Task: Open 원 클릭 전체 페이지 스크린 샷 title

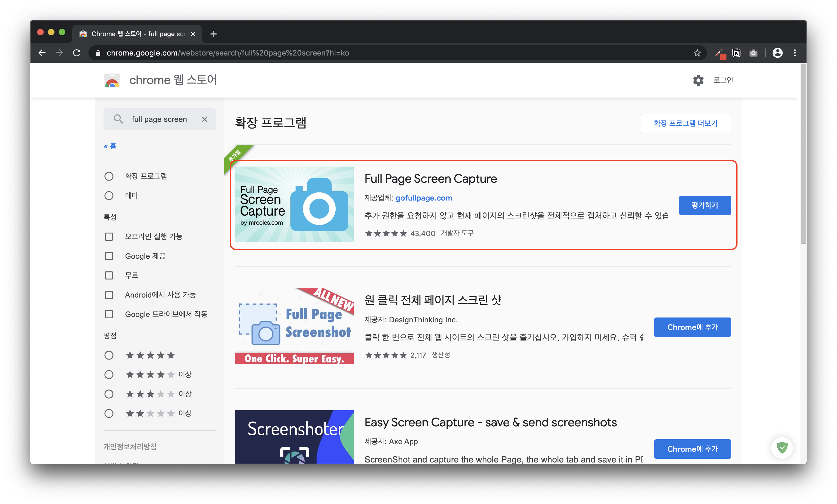Action: click(433, 300)
